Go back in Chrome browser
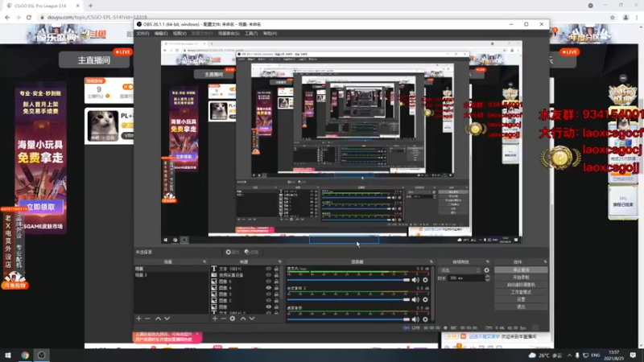The image size is (644, 362). pos(7,17)
